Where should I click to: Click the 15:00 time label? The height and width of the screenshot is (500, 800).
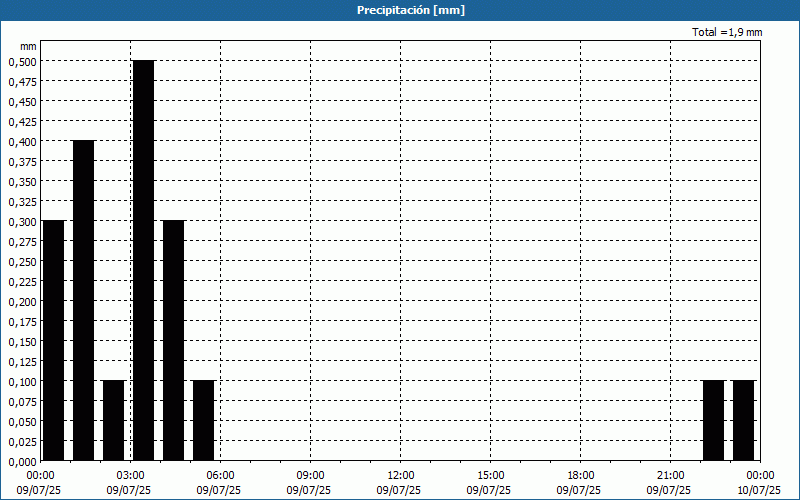tap(490, 476)
